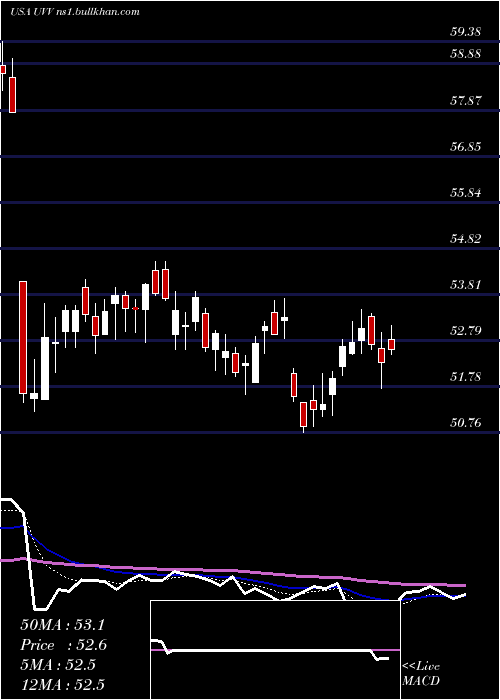Screen dimensions: 500x700
Task: Click the 50.76 price label
Action: [465, 422]
